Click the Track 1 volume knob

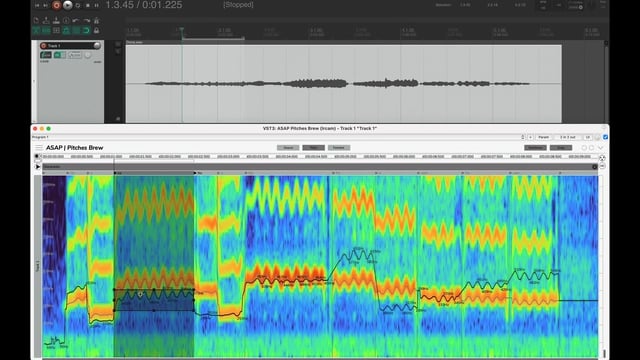97,45
